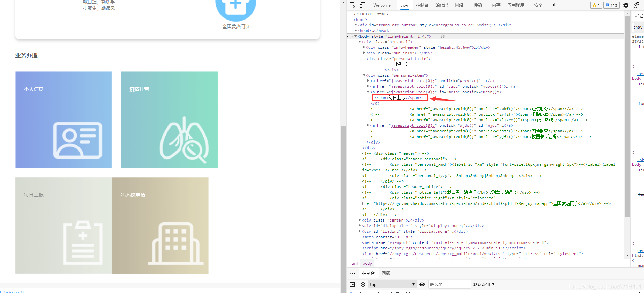Open the warning count badge
Viewport: 644px width, 293px height.
coord(596,5)
